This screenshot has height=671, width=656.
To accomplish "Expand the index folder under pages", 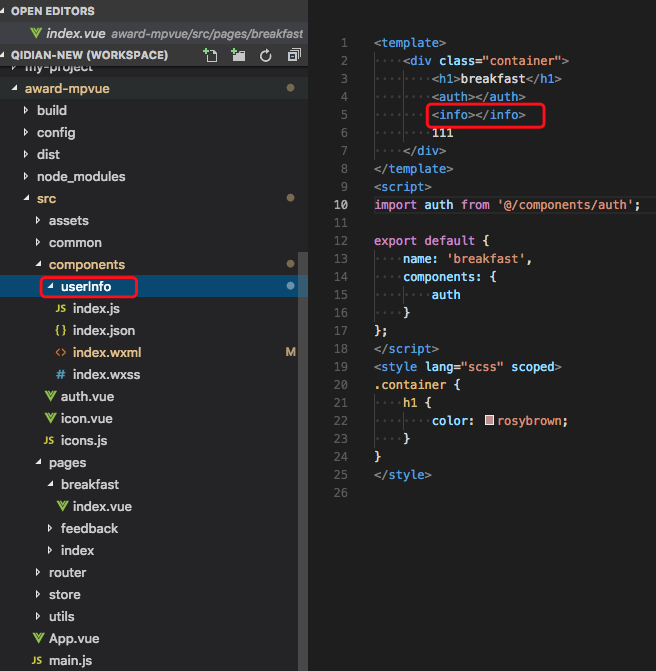I will point(50,550).
